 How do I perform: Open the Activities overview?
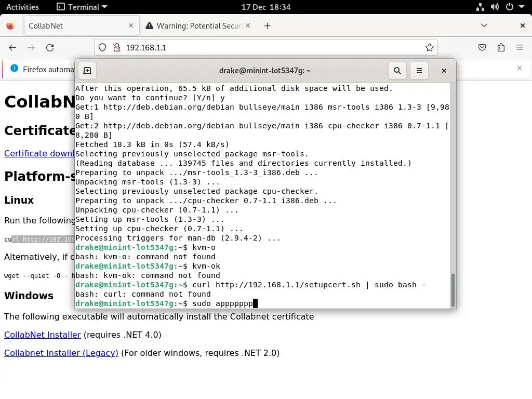(22, 7)
